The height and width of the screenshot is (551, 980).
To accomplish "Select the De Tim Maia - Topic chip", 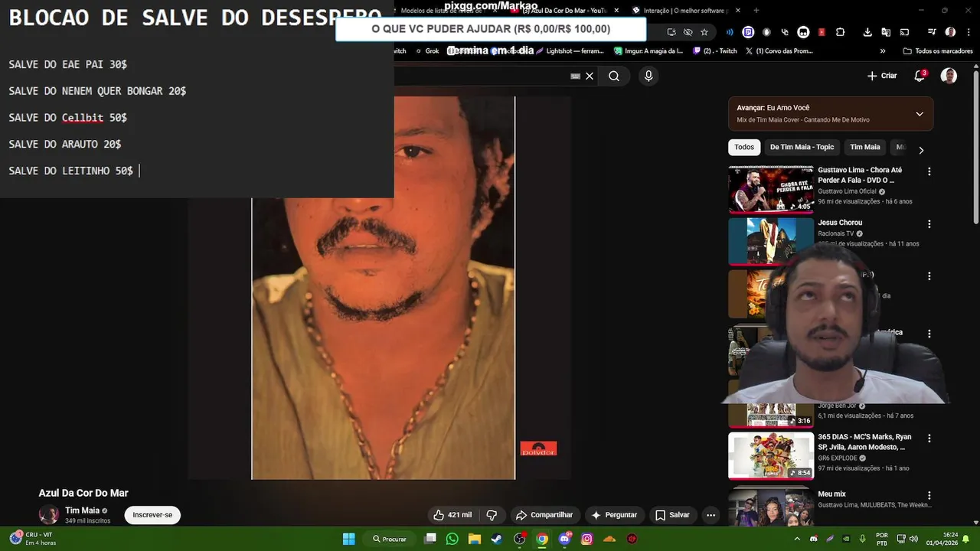I will tap(802, 147).
